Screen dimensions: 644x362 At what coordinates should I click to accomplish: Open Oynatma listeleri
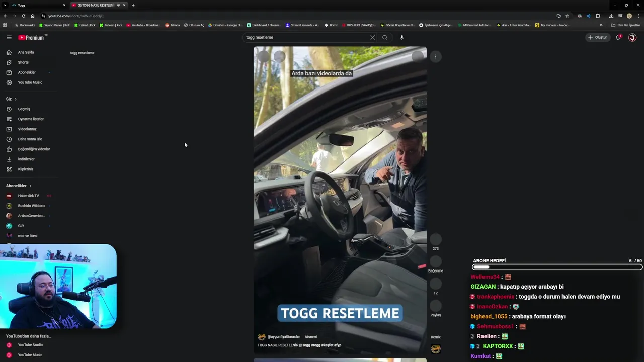pos(31,119)
